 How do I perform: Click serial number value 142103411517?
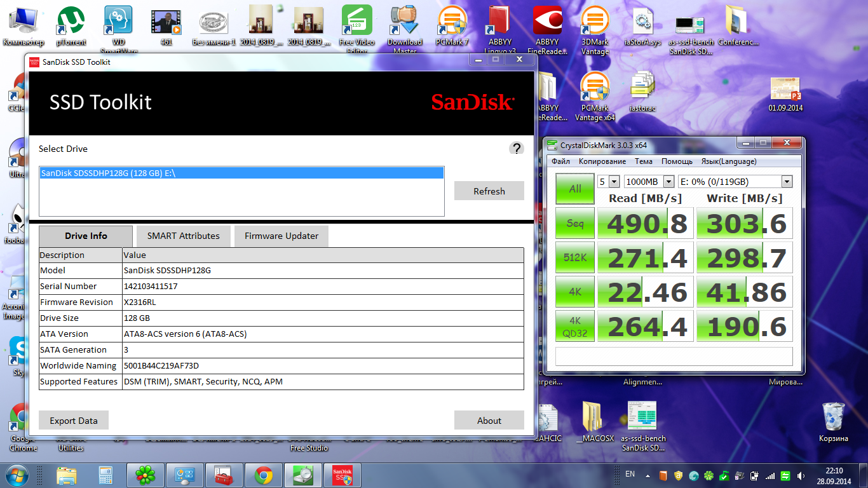(151, 287)
